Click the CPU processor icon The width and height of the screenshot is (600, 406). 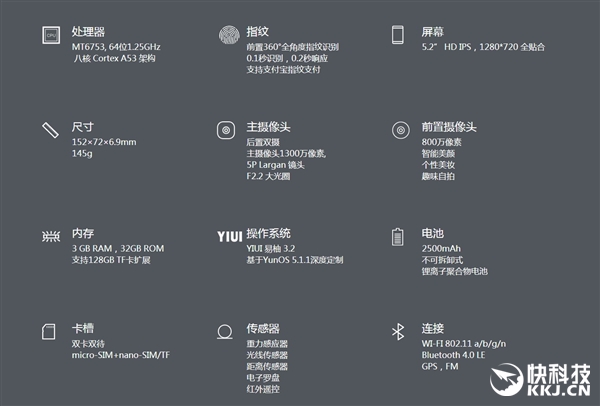(51, 35)
